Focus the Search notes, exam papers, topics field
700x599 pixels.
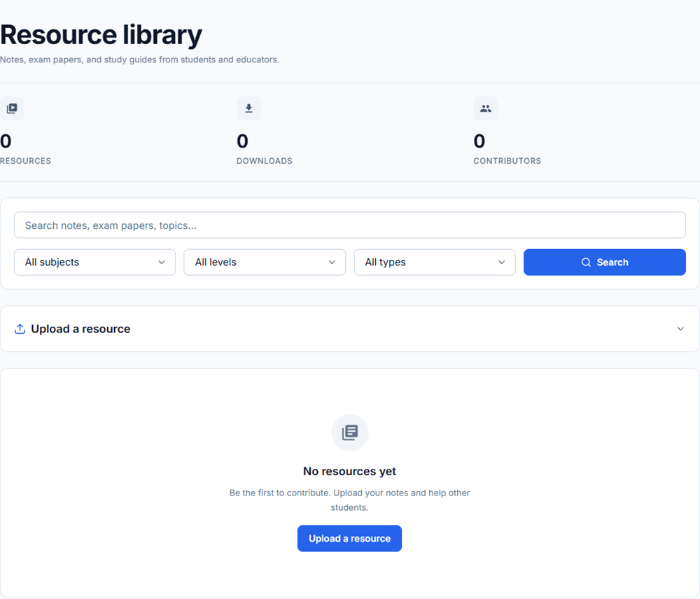coord(350,225)
